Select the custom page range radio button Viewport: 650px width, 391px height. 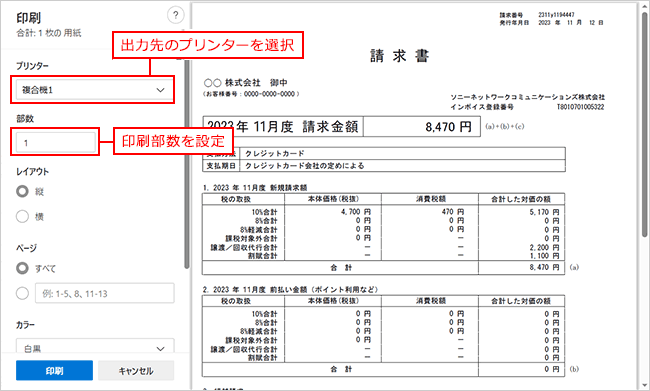pyautogui.click(x=22, y=293)
